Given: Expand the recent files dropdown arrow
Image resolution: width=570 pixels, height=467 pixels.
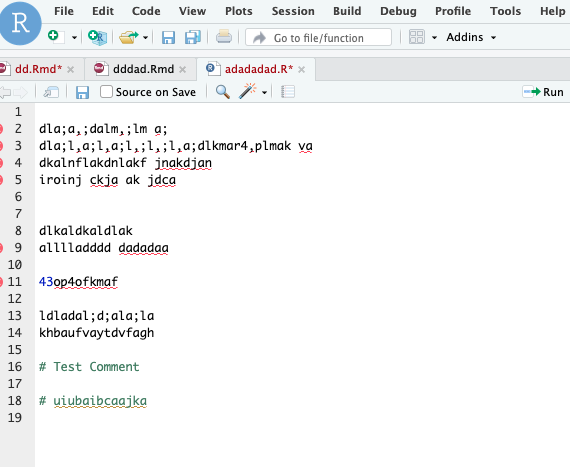Looking at the screenshot, I should 145,37.
